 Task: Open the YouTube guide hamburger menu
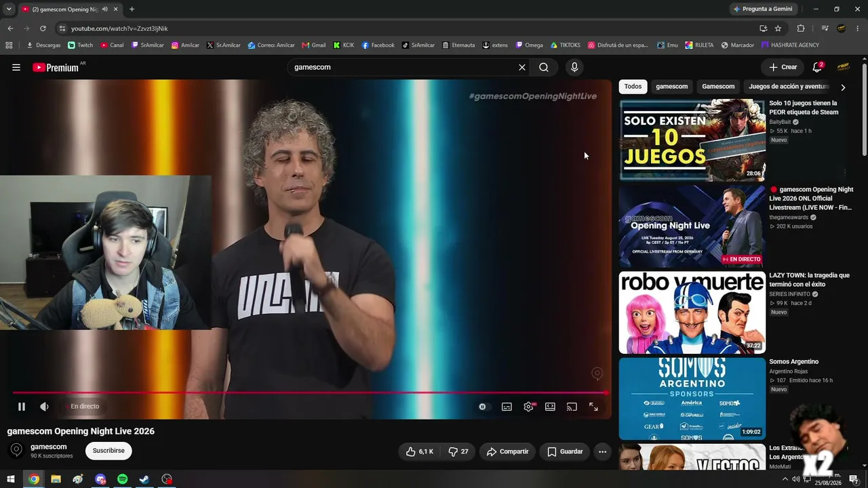16,67
